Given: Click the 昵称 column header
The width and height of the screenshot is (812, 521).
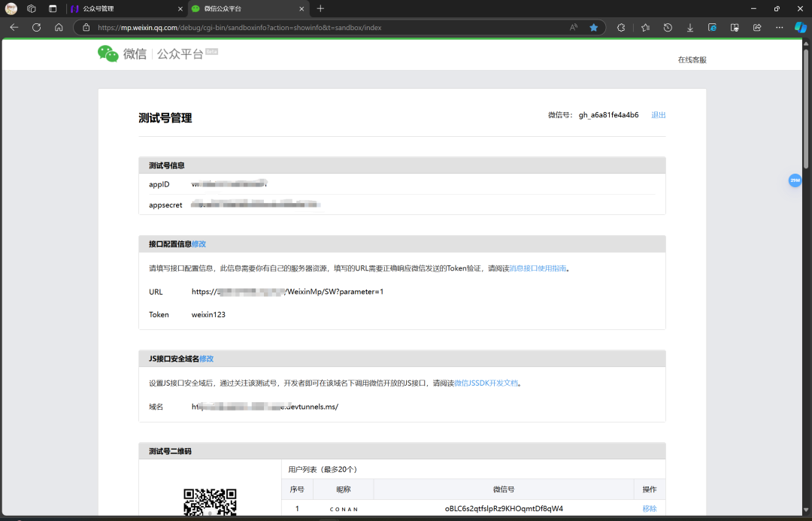Looking at the screenshot, I should point(344,489).
